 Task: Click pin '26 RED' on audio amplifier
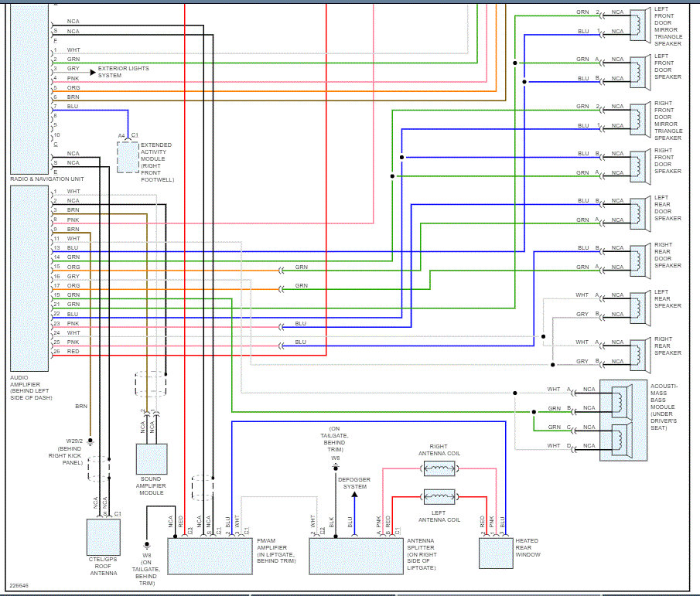pos(67,352)
